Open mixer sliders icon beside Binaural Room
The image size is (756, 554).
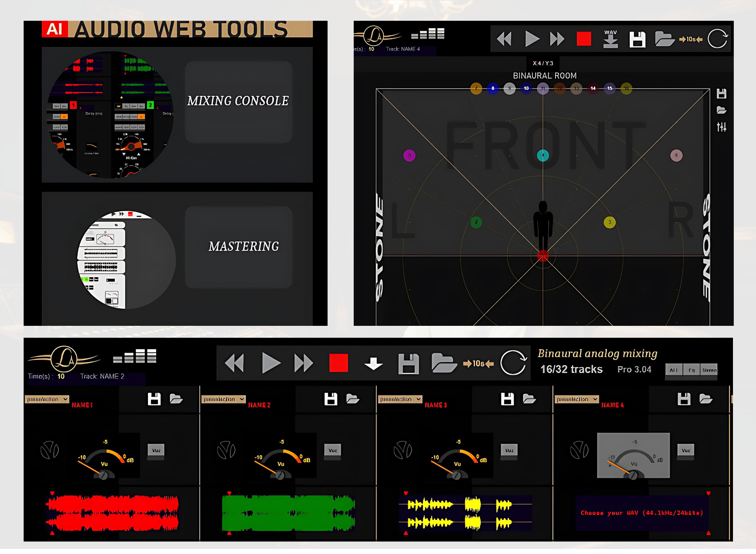click(x=721, y=127)
